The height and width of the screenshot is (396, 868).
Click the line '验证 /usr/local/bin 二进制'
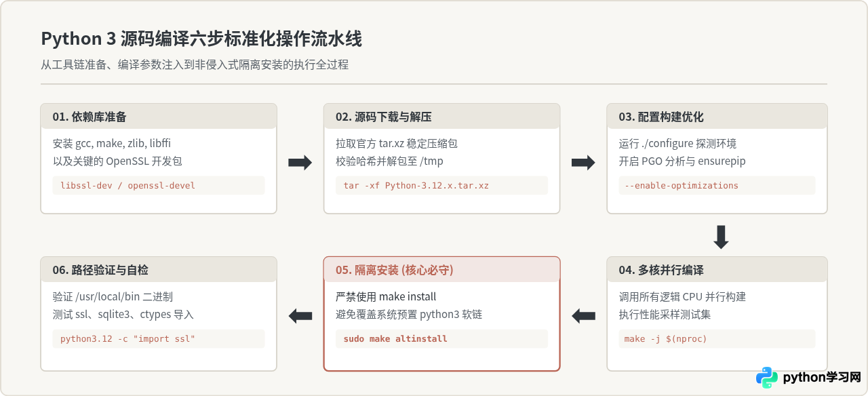[113, 297]
